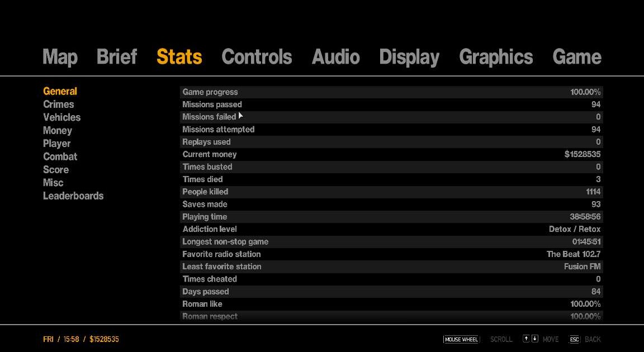Screen dimensions: 644x352
Task: Click the Fusion FM value
Action: tap(582, 267)
